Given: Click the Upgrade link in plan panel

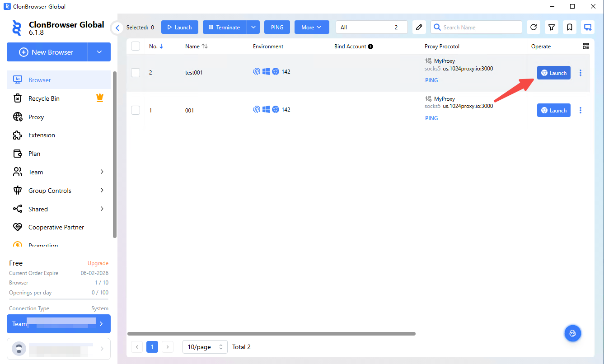Looking at the screenshot, I should coord(98,263).
